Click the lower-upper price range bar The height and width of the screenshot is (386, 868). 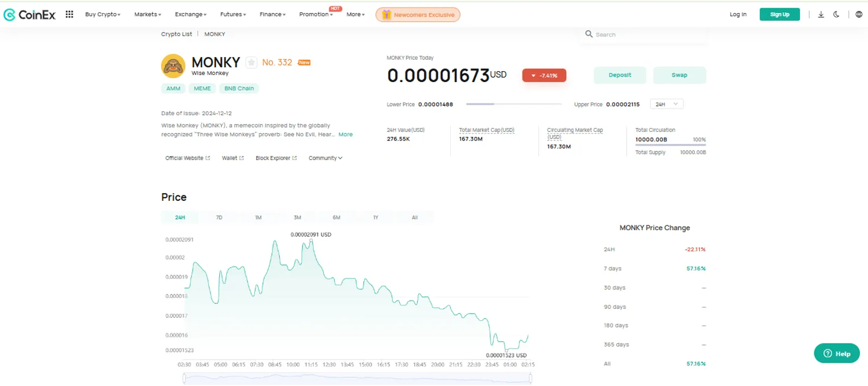pos(514,104)
